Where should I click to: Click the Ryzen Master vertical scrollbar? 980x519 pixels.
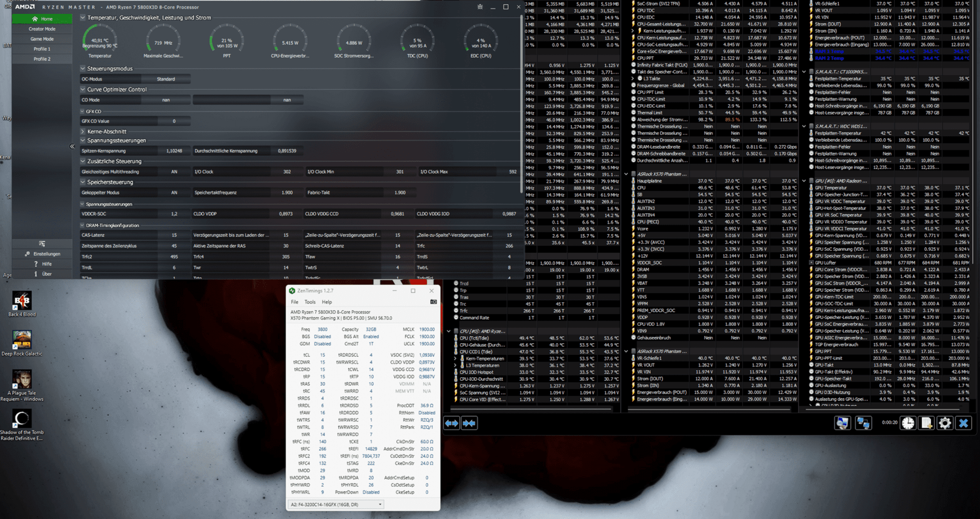(522, 104)
